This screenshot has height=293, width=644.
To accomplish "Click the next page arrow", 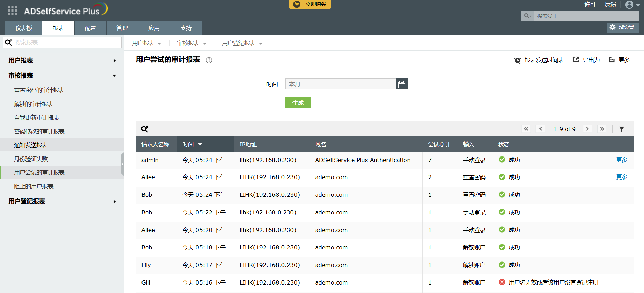I will coord(587,129).
